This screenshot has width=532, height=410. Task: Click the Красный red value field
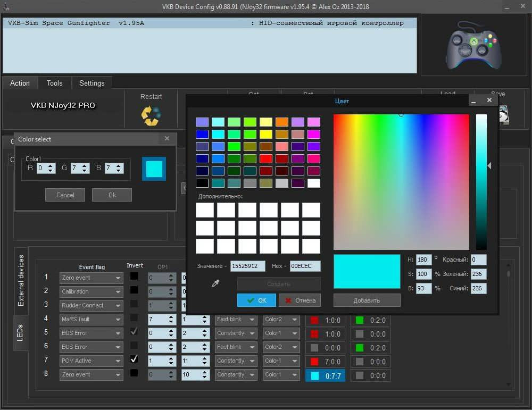[478, 260]
